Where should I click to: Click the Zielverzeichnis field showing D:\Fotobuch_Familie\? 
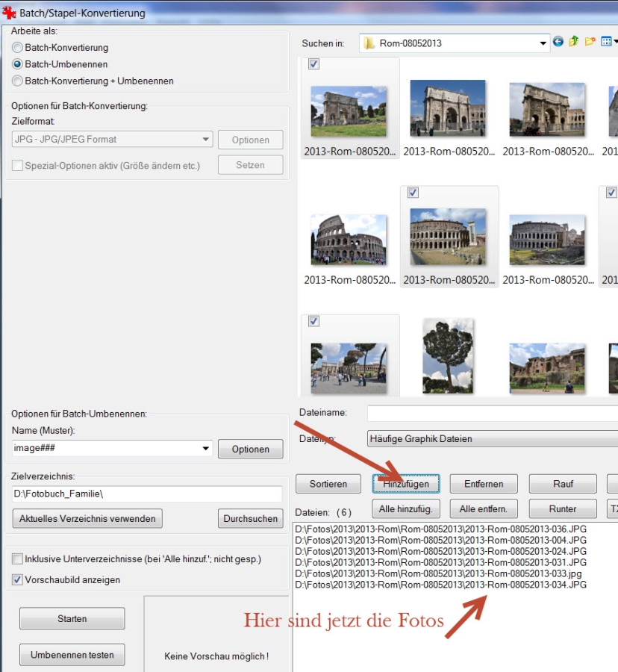click(147, 494)
